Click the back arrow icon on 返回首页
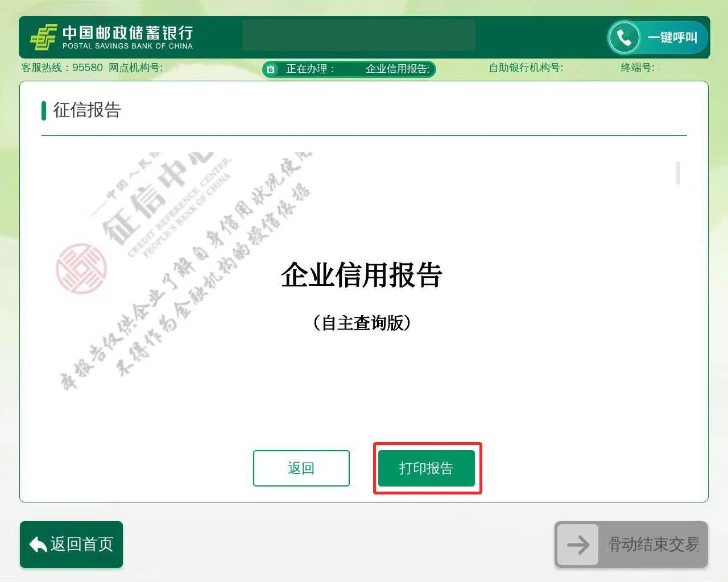This screenshot has width=728, height=582. coord(38,544)
